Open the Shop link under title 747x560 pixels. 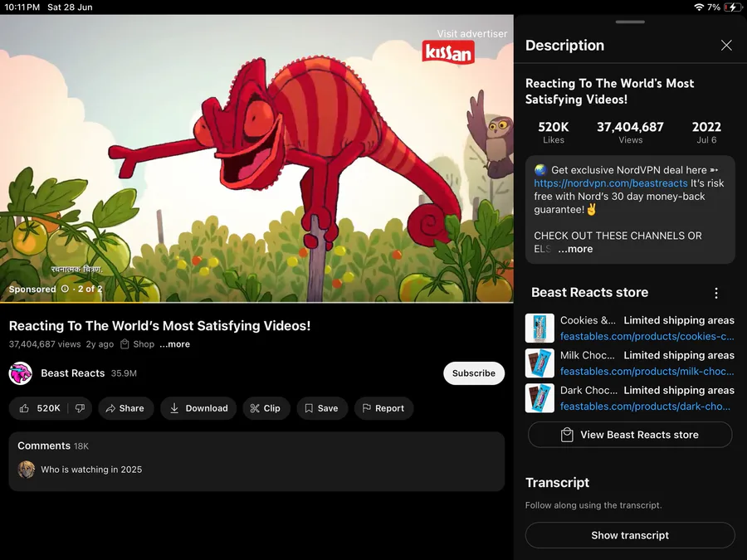138,344
